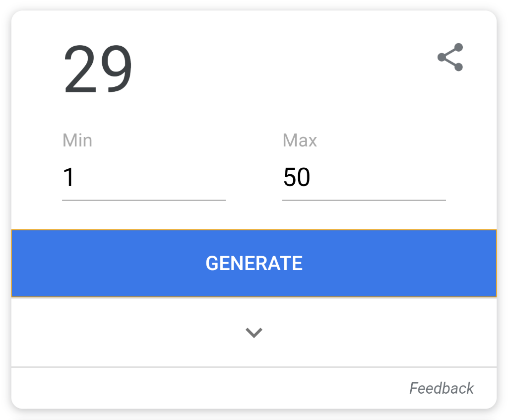Click the Max label text
This screenshot has height=420, width=508.
click(x=300, y=140)
